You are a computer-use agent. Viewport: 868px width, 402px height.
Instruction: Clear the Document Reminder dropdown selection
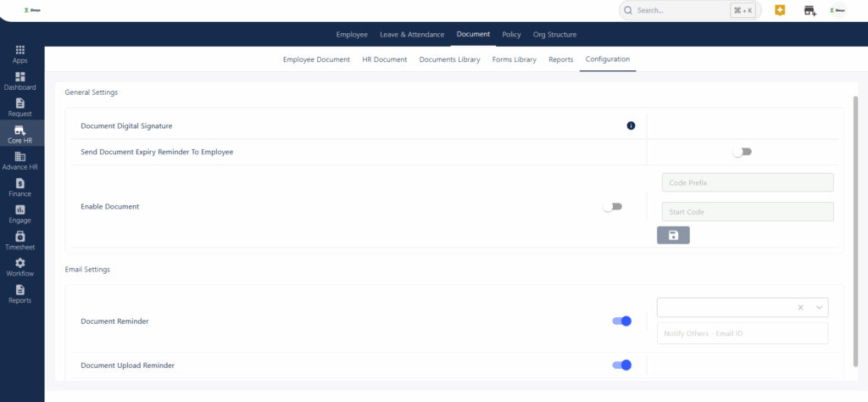800,308
